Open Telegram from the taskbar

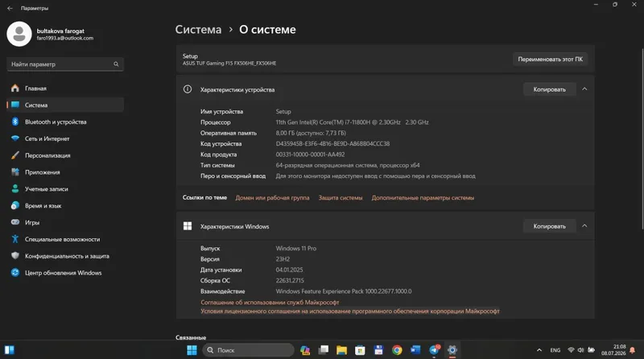coord(434,350)
